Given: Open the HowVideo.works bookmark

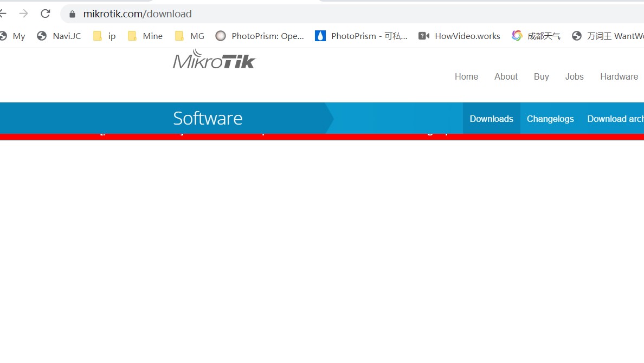Looking at the screenshot, I should pyautogui.click(x=459, y=36).
